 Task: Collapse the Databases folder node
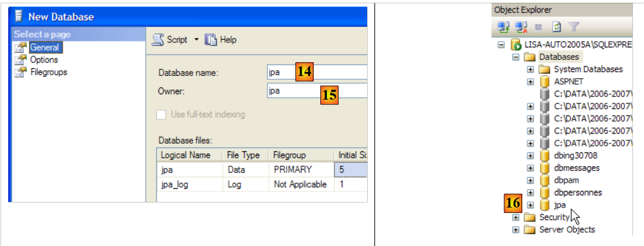click(x=516, y=57)
